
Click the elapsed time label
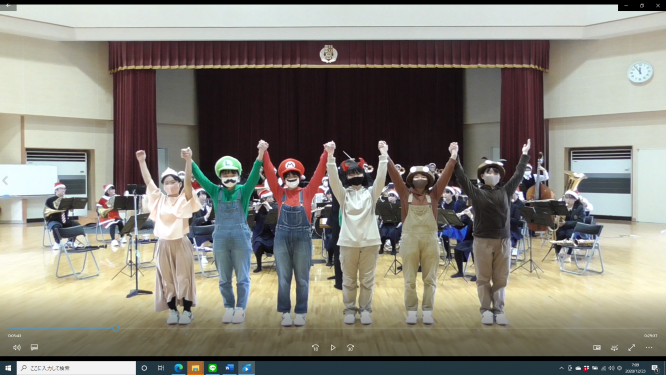pos(14,336)
